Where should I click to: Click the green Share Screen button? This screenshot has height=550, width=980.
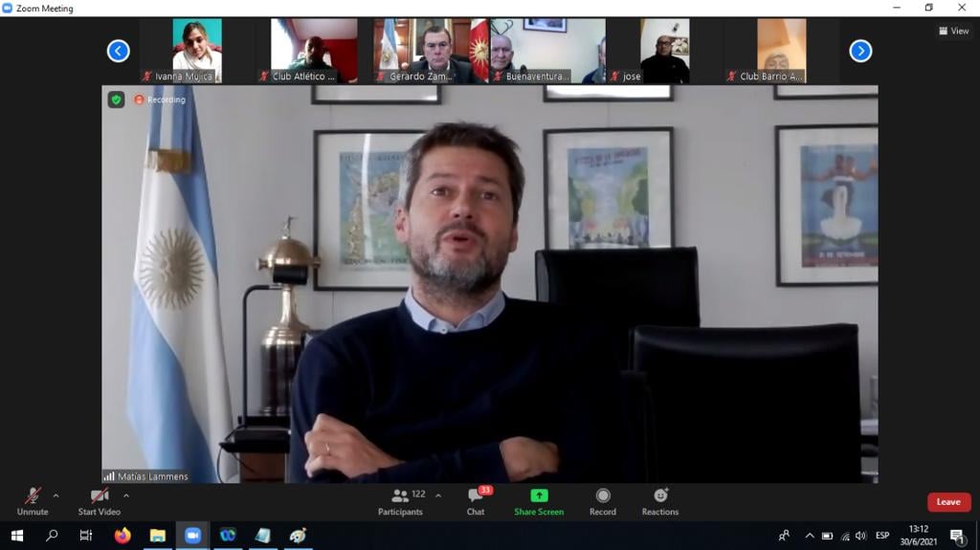click(x=539, y=500)
